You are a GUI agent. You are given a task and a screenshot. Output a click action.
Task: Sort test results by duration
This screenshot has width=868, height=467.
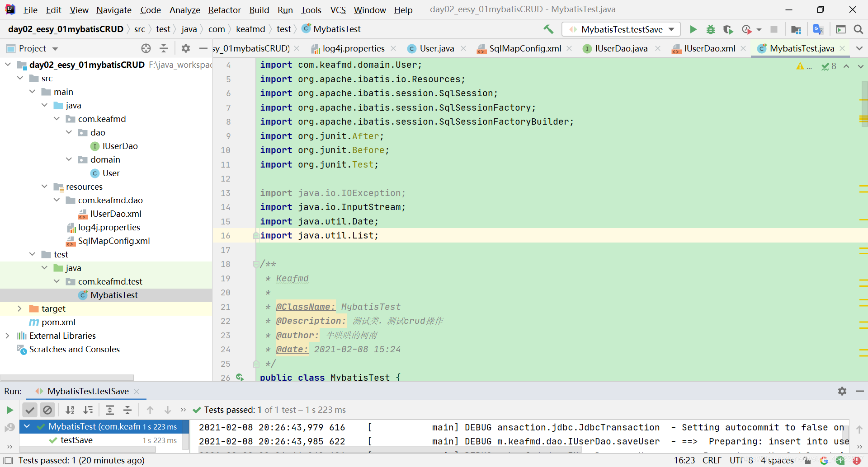88,410
